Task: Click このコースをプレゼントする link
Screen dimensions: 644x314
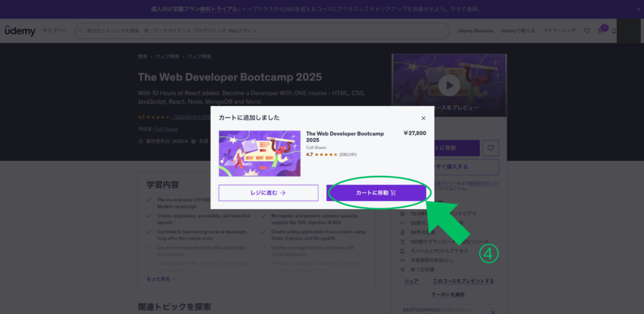Action: (x=464, y=281)
